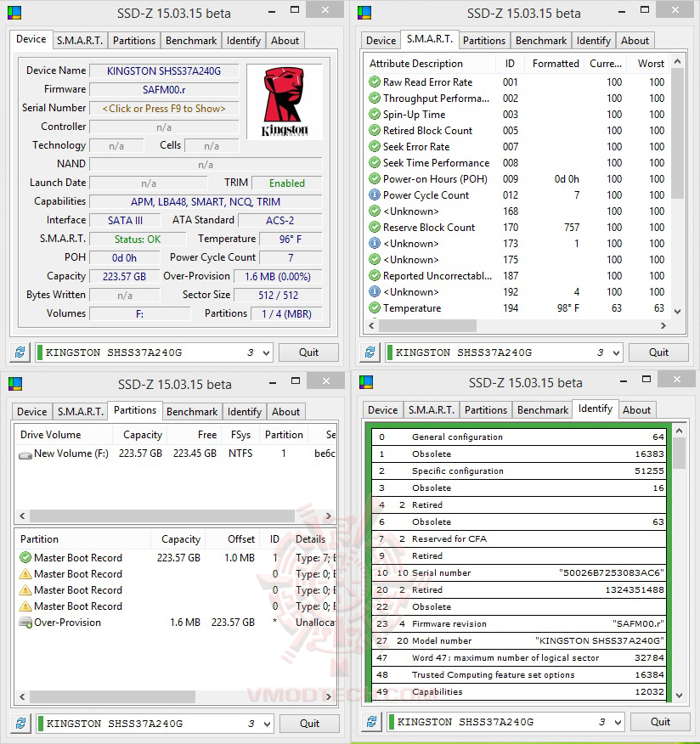Screen dimensions: 700x744
Task: Switch to Device tab in Partitions window
Action: click(x=31, y=412)
